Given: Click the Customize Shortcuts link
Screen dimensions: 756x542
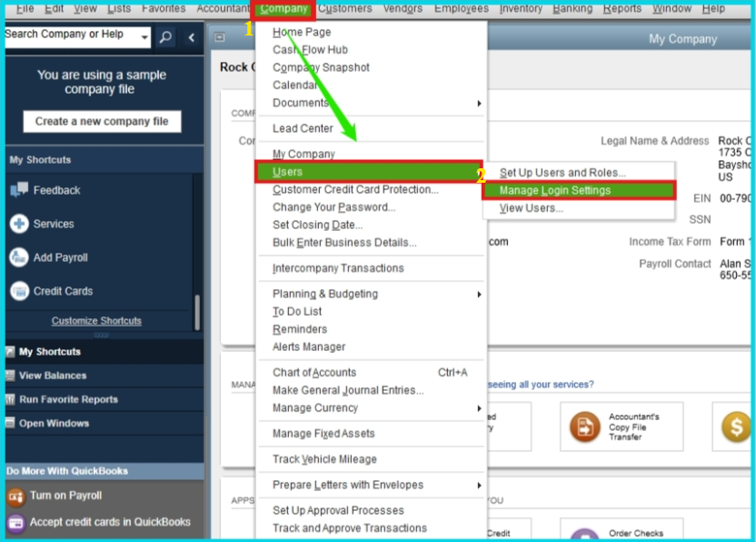Looking at the screenshot, I should coord(96,321).
